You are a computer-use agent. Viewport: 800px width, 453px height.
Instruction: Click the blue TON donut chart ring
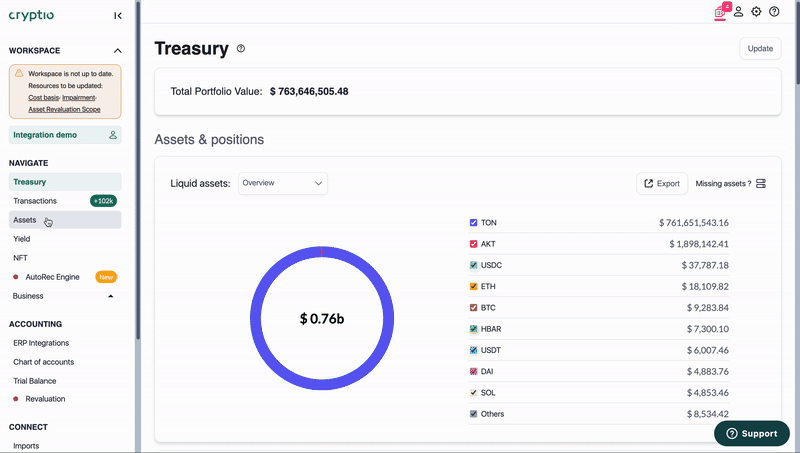[256, 319]
